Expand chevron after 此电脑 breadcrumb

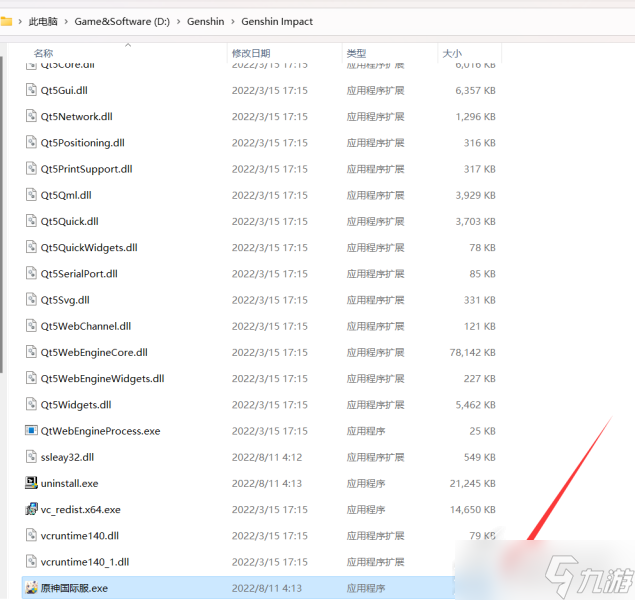[x=66, y=21]
